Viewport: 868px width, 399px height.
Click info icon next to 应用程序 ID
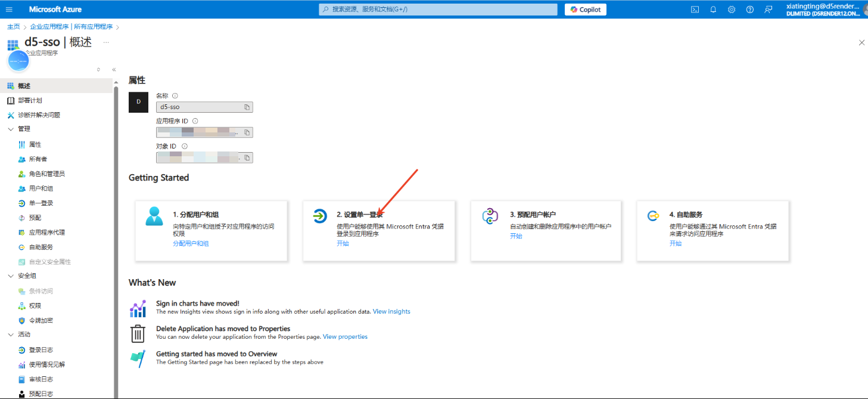click(x=195, y=121)
